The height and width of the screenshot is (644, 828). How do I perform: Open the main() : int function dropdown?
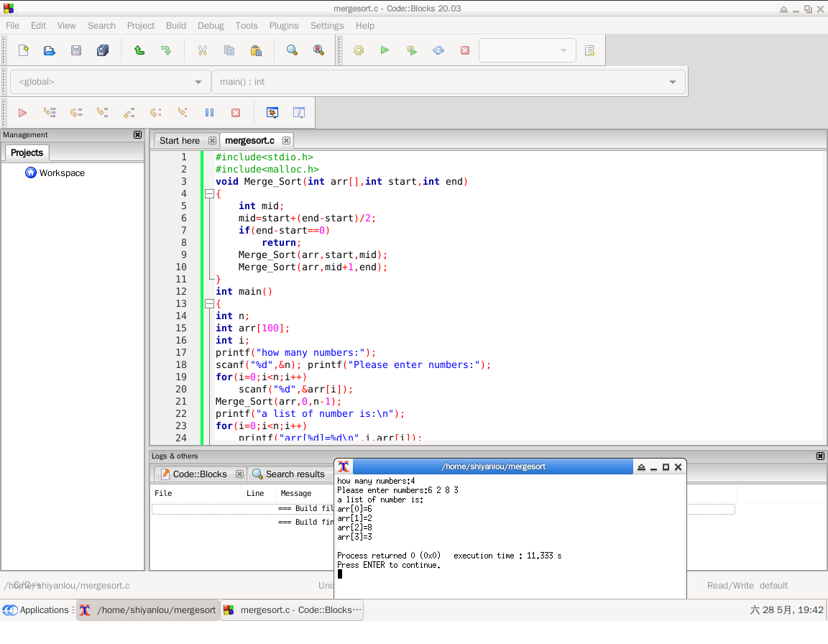448,82
